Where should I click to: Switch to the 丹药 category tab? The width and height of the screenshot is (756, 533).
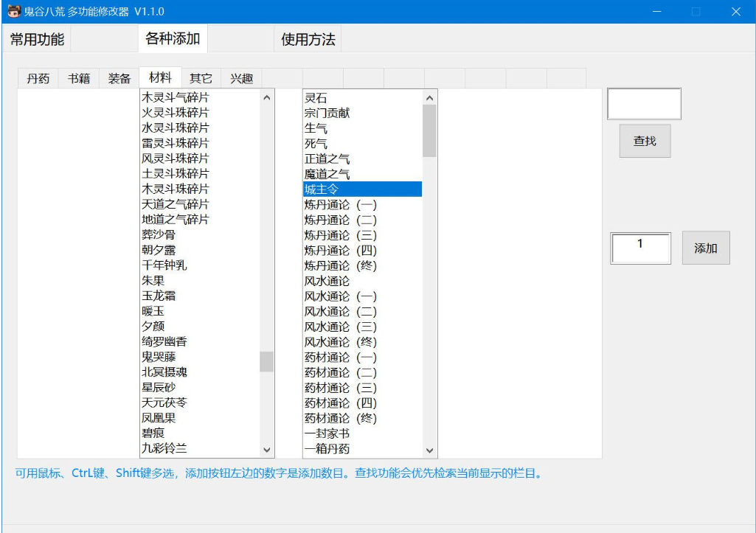coord(37,77)
